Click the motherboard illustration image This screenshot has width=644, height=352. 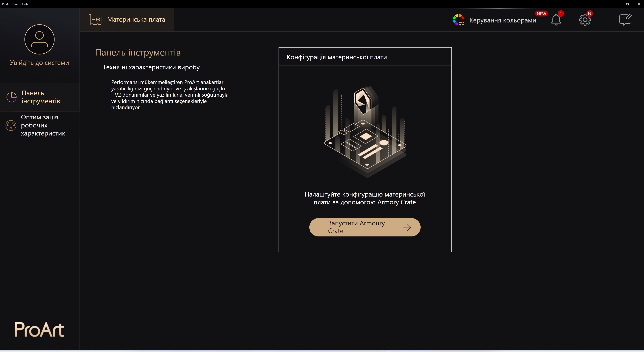coord(365,132)
